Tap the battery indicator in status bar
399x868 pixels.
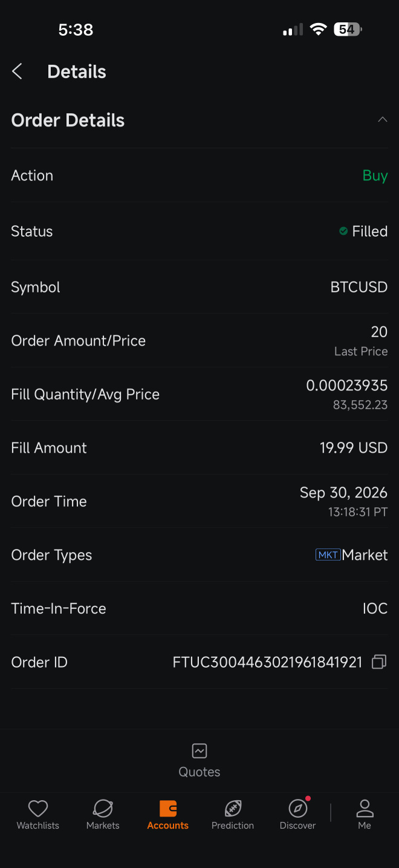[x=348, y=29]
